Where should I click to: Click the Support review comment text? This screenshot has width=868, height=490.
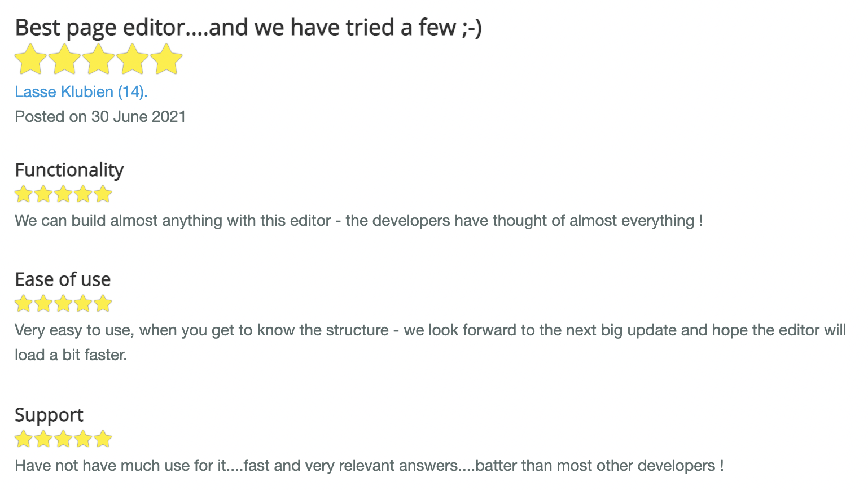(x=369, y=466)
